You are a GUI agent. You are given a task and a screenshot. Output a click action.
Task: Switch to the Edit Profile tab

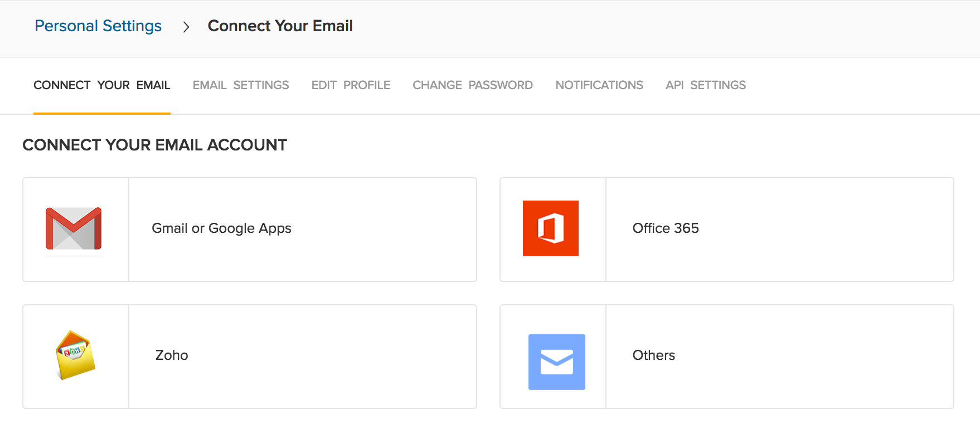pyautogui.click(x=351, y=85)
